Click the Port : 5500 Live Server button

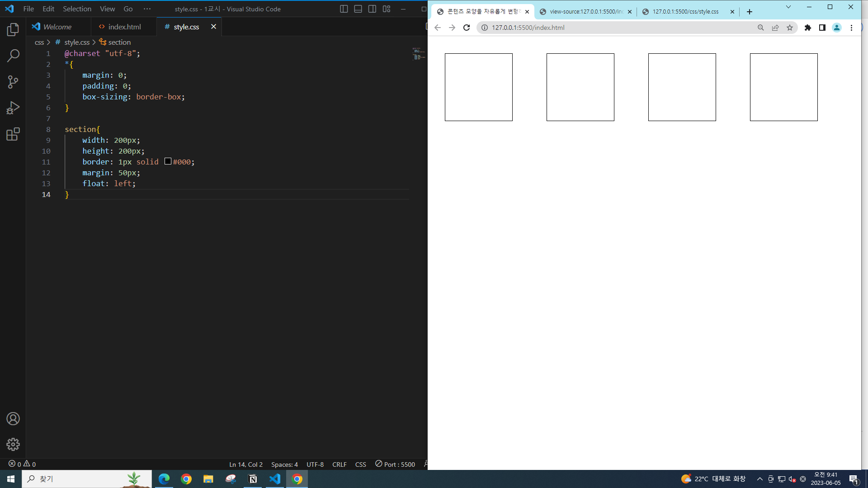395,464
